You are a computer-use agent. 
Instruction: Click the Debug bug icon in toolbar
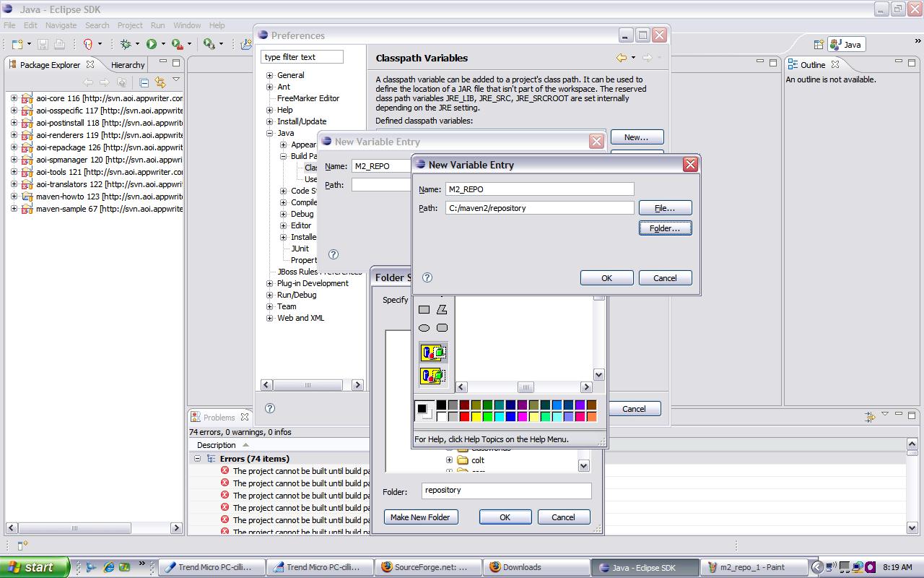coord(126,44)
